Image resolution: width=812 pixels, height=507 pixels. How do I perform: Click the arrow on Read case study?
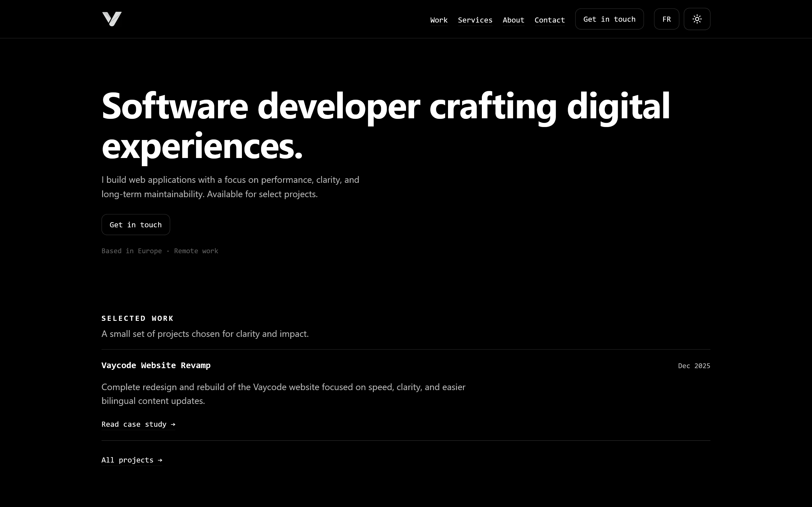tap(173, 424)
